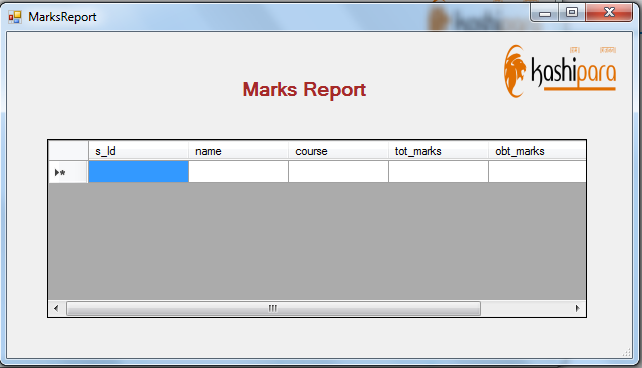Close the MarksReport window

(x=609, y=13)
